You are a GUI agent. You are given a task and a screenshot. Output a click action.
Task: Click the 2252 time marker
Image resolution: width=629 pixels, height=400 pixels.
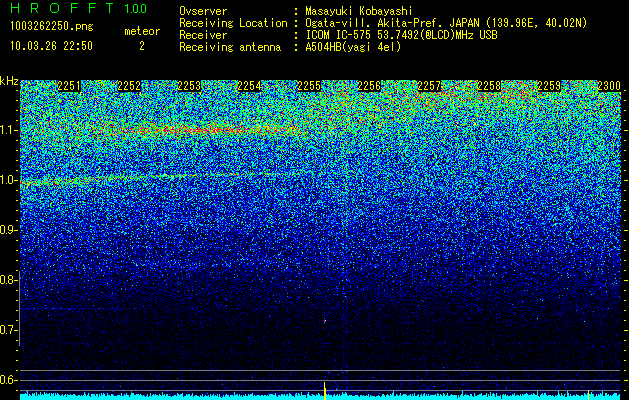[x=129, y=86]
